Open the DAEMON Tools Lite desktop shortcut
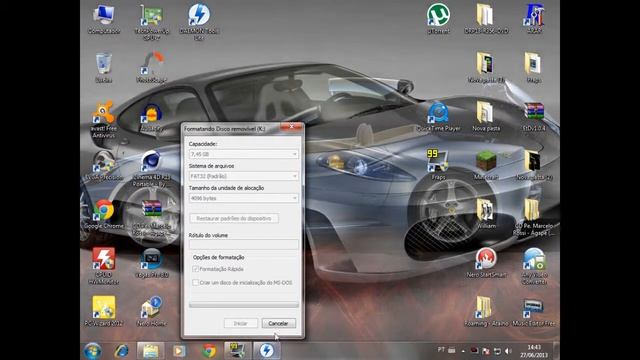Image resolution: width=640 pixels, height=360 pixels. (199, 21)
